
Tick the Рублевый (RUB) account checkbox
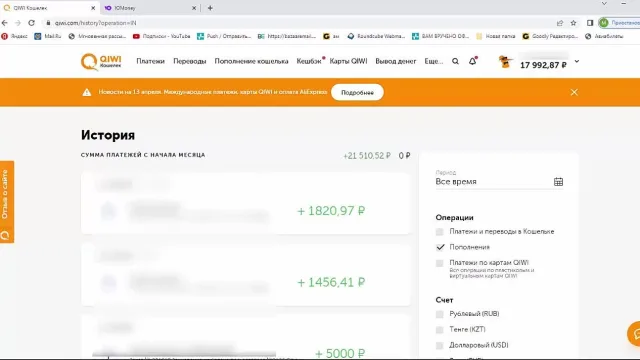440,314
